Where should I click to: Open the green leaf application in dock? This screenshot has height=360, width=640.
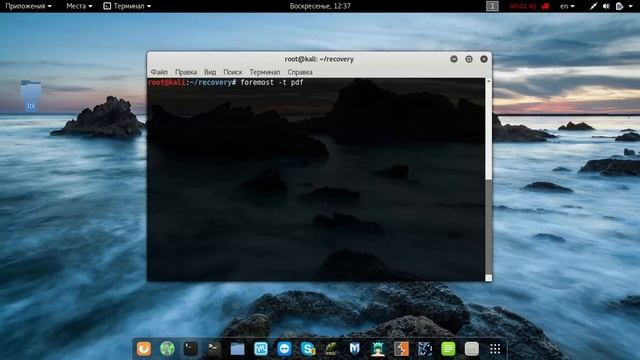coord(331,349)
